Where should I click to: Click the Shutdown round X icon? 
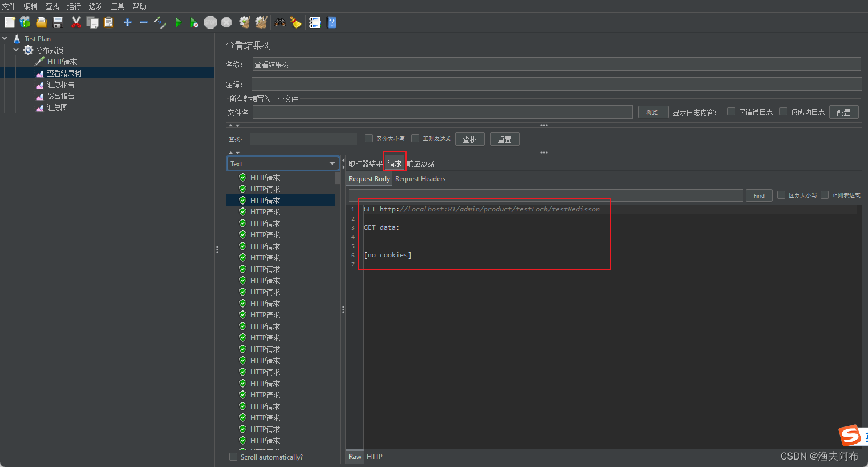click(x=226, y=22)
